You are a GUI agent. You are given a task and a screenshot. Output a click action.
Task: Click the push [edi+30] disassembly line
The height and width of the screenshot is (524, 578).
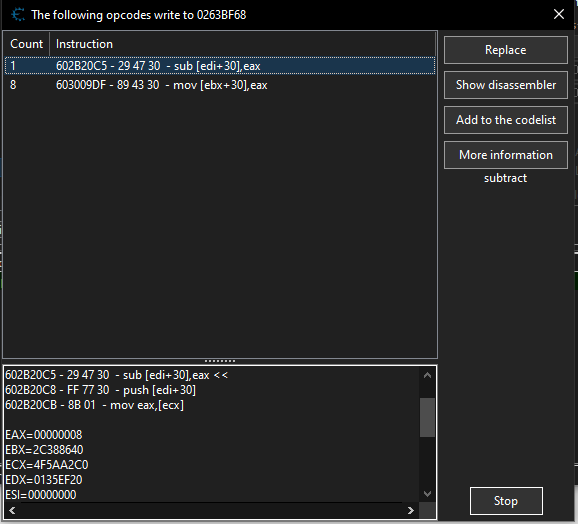click(x=101, y=390)
